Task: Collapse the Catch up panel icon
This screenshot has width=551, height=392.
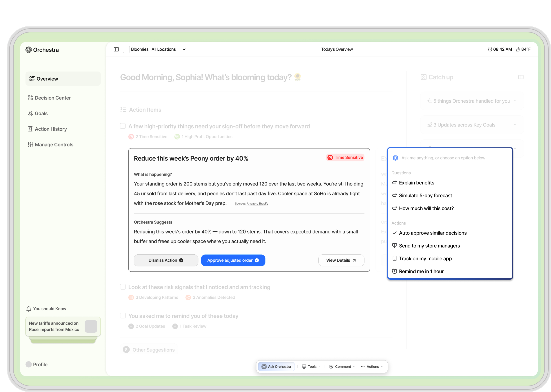Action: (x=521, y=77)
